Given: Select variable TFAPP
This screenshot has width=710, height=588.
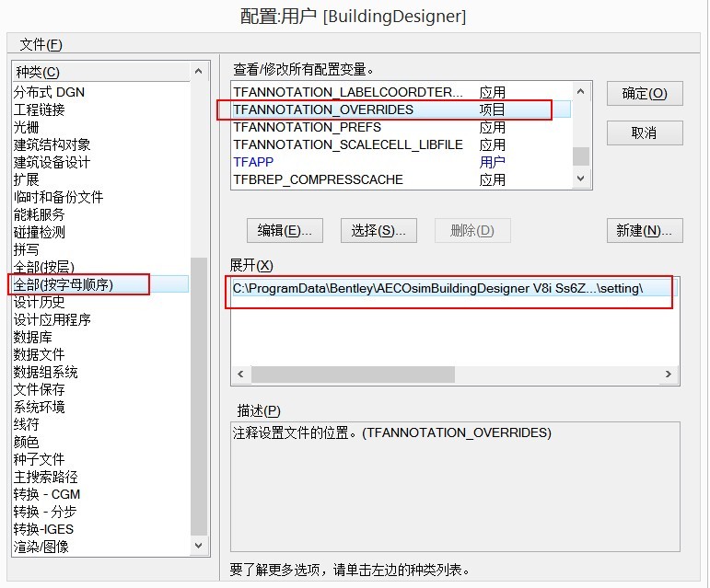Looking at the screenshot, I should click(x=402, y=162).
